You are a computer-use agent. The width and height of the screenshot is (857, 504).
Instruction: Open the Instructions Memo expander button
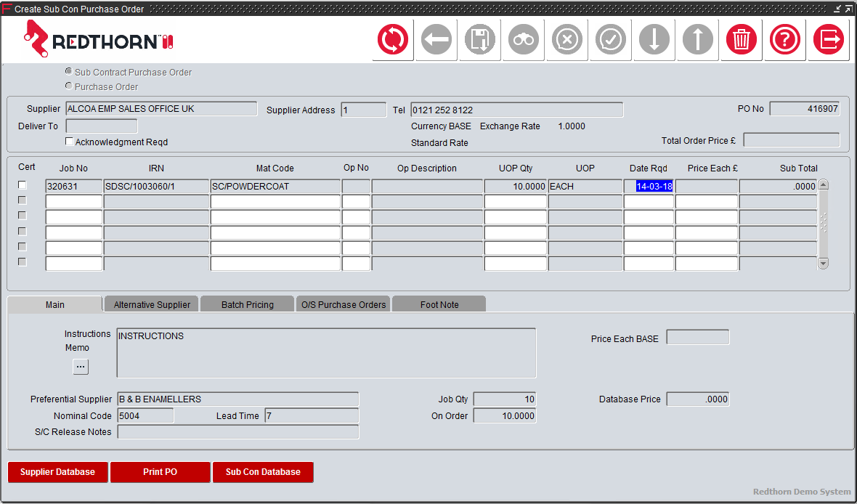81,367
